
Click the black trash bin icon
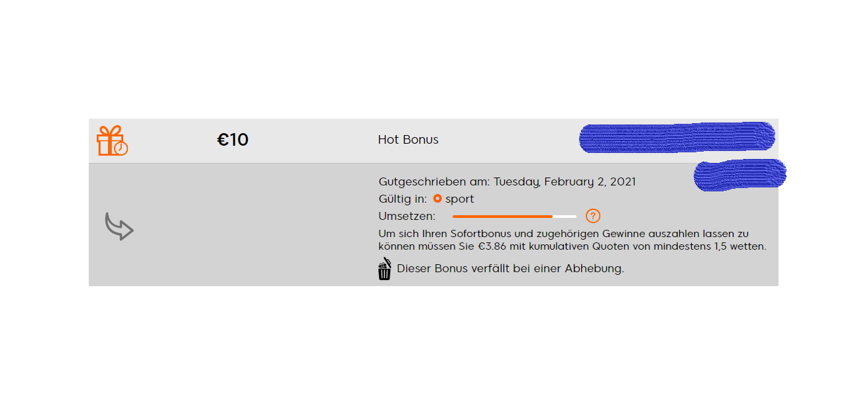385,269
